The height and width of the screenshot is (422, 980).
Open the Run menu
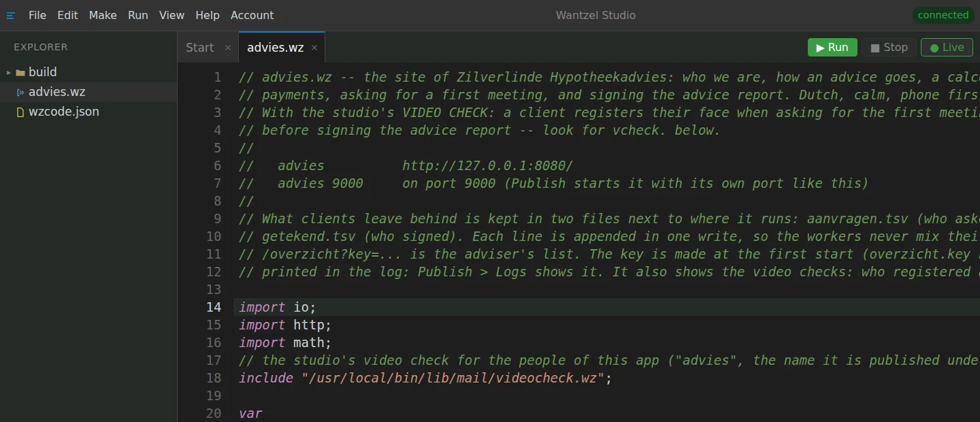tap(138, 15)
